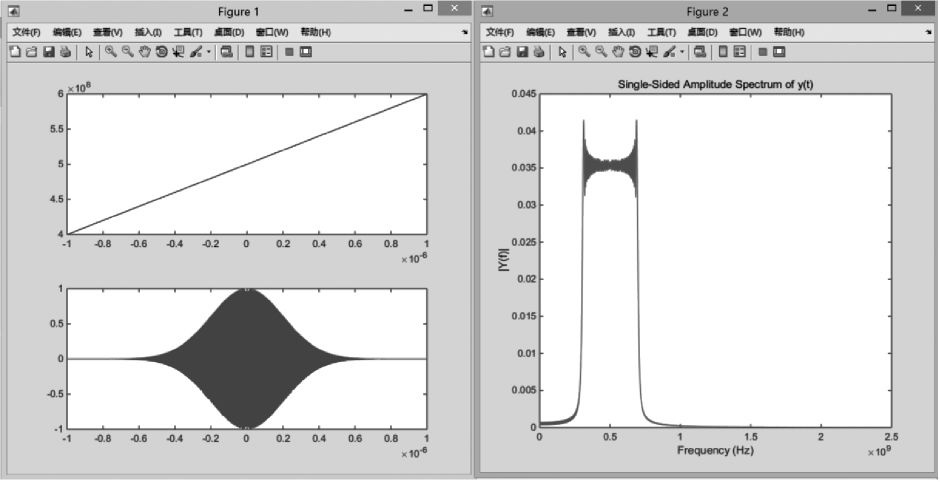Print figure icon in Figure 1 toolbar

tap(65, 52)
